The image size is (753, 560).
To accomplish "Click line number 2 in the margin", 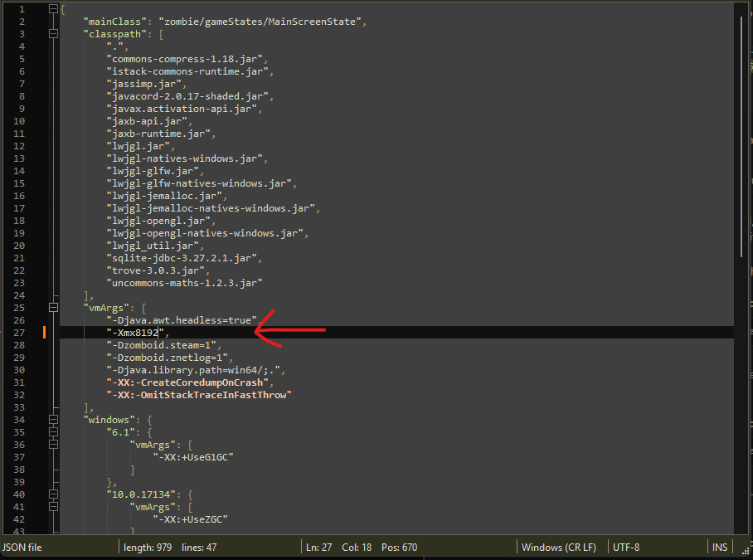I will (22, 21).
